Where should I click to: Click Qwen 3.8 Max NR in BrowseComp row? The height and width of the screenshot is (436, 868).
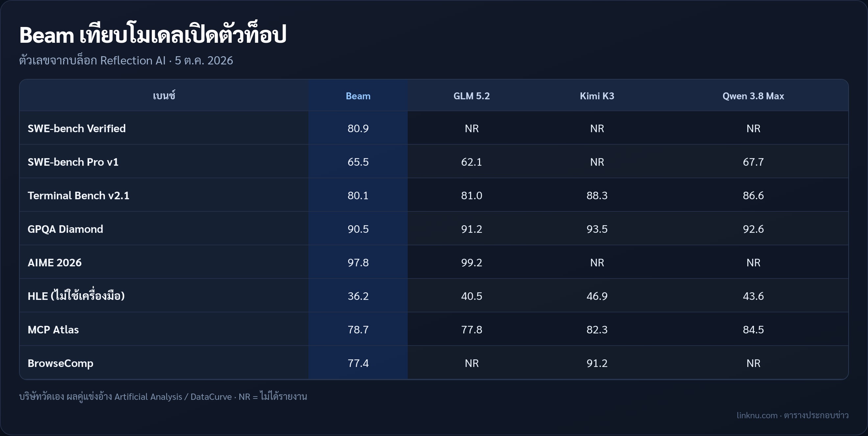753,363
